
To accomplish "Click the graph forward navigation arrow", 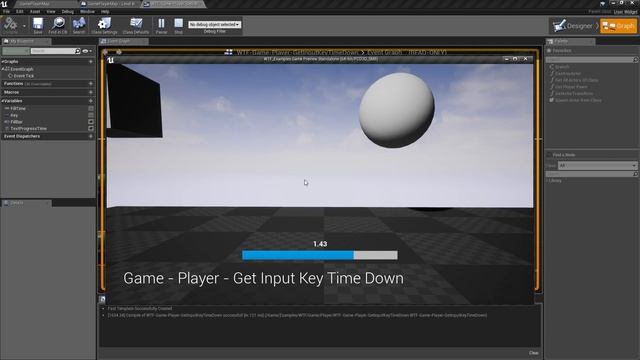I will [x=119, y=52].
